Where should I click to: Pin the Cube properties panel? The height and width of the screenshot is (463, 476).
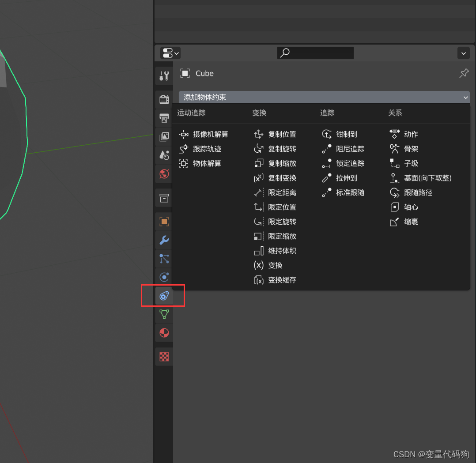coord(464,73)
